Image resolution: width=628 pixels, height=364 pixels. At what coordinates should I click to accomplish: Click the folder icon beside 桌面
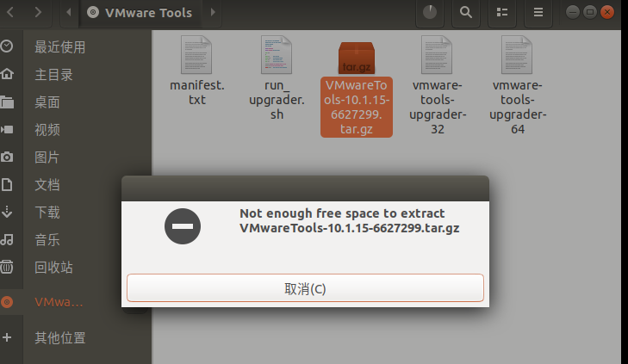click(7, 102)
